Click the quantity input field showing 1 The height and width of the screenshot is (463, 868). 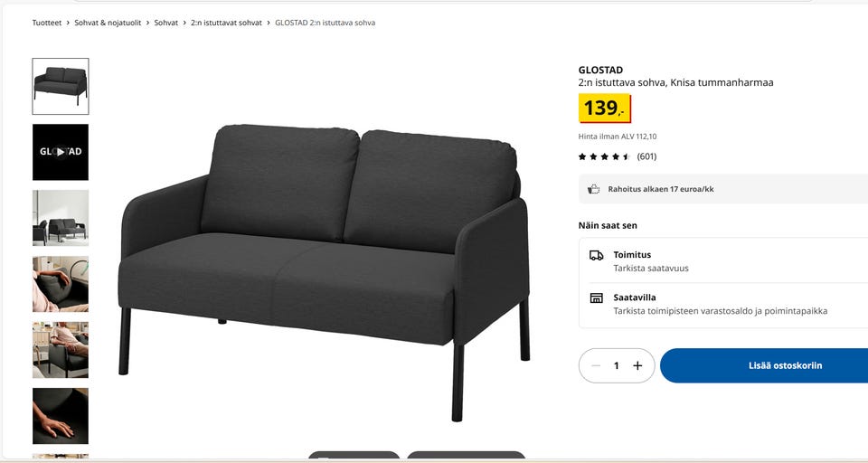point(616,365)
